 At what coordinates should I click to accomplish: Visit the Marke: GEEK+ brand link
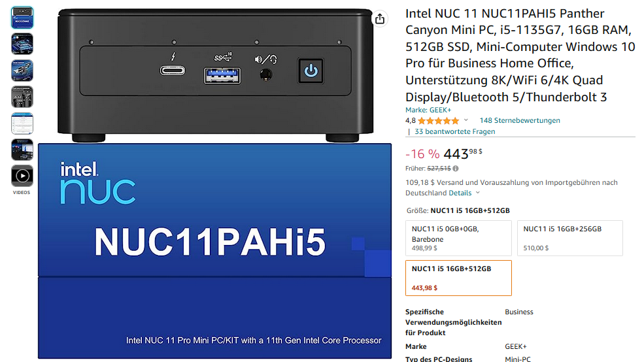428,110
